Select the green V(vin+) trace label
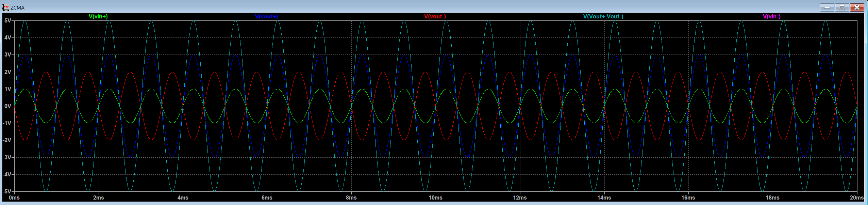Viewport: 868px width, 205px height. click(x=98, y=16)
